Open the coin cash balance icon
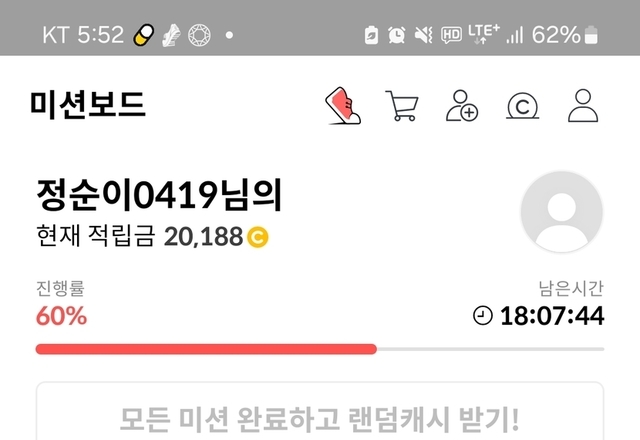This screenshot has height=440, width=640. click(x=522, y=106)
